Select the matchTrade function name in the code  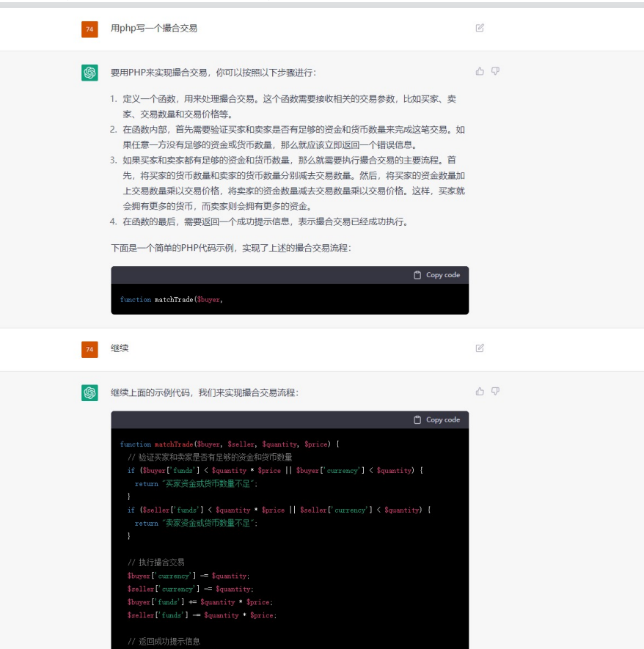[x=174, y=445]
